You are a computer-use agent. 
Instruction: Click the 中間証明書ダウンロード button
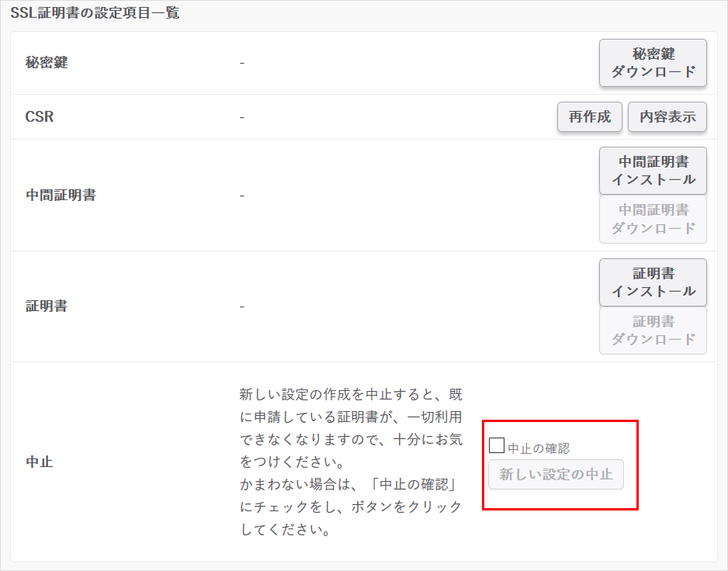653,219
